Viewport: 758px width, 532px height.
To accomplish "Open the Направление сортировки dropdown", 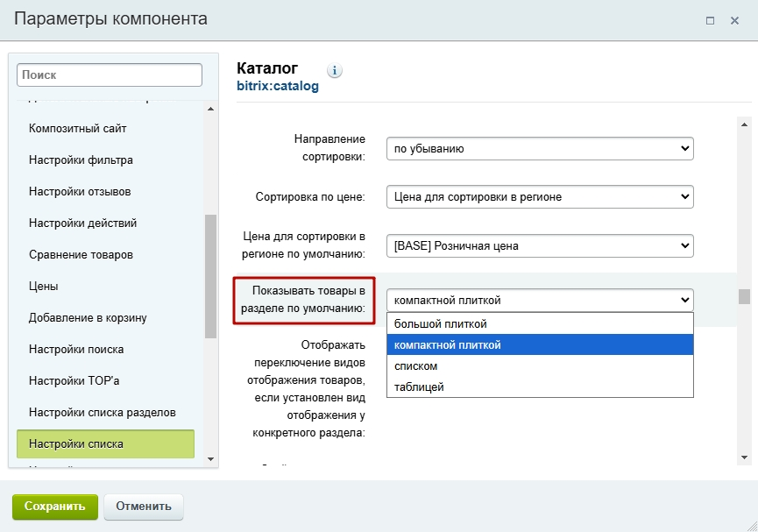I will pos(540,148).
